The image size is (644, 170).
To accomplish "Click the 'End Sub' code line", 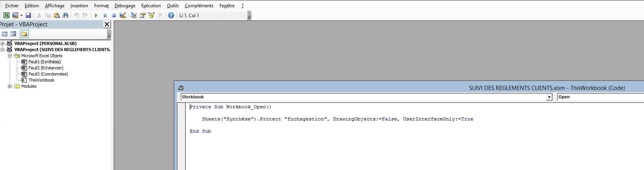I will (200, 131).
